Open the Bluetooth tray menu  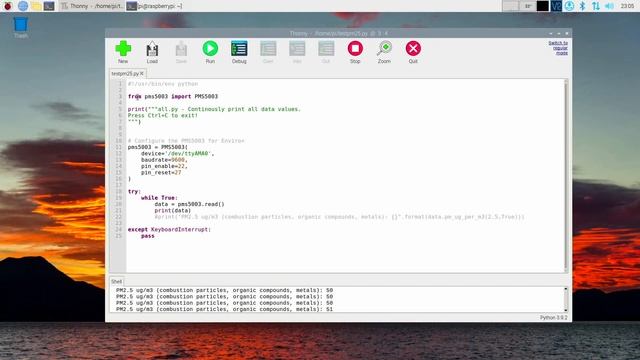click(582, 6)
